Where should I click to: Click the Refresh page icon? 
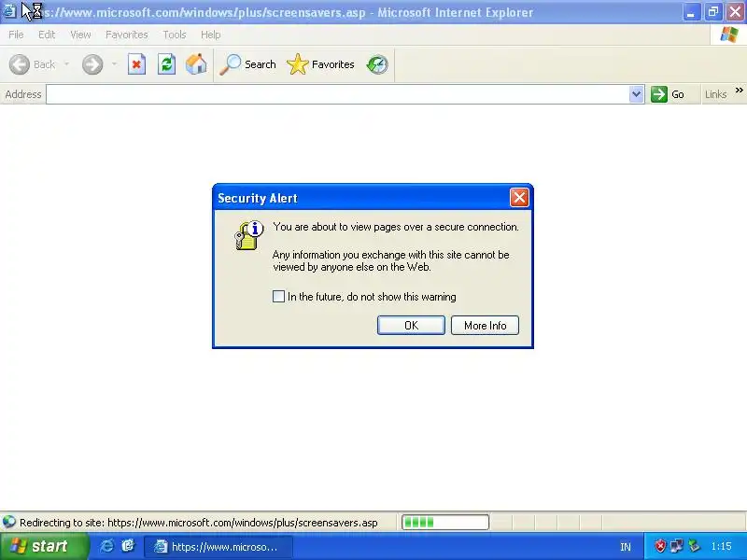point(166,64)
